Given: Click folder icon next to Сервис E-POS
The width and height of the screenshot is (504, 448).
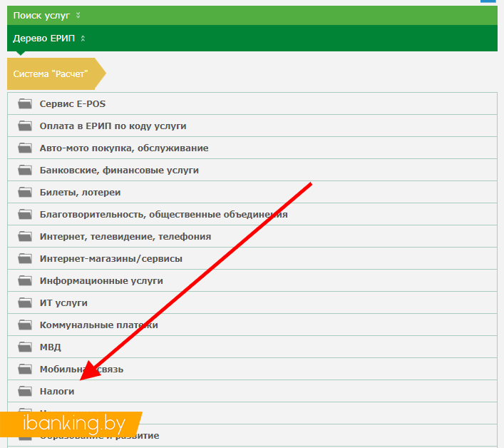Looking at the screenshot, I should [26, 103].
